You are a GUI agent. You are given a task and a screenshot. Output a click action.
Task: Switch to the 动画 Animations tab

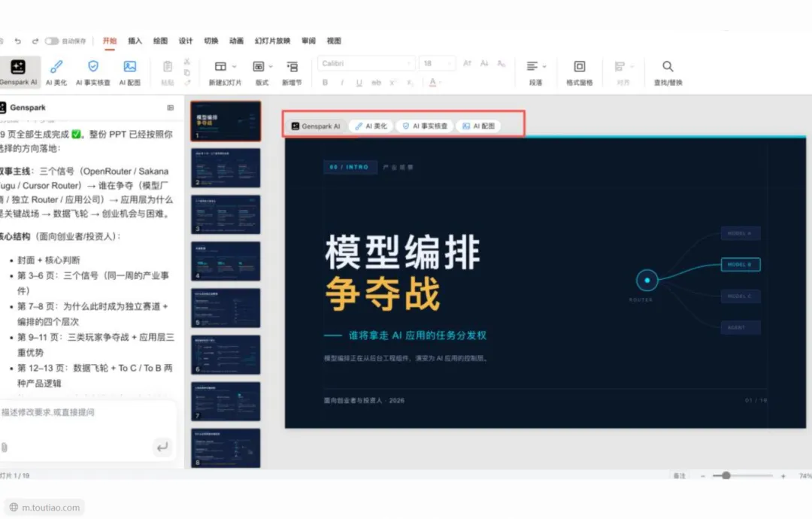[x=236, y=41]
